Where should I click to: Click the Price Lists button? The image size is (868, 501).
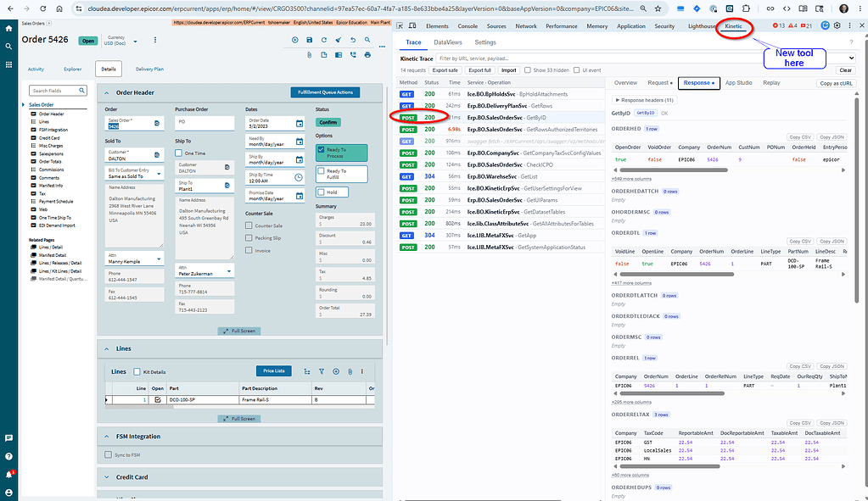pyautogui.click(x=273, y=371)
